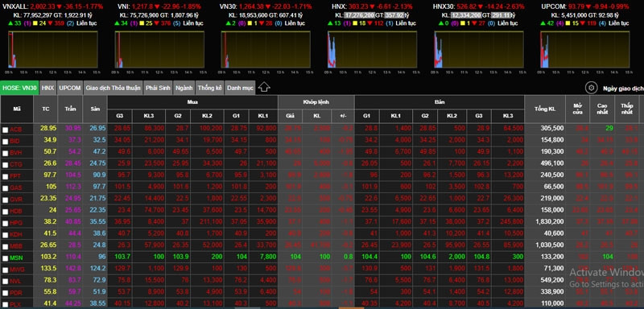Click the HNX30 index chart
Image resolution: width=644 pixels, height=309 pixels.
coord(479,49)
